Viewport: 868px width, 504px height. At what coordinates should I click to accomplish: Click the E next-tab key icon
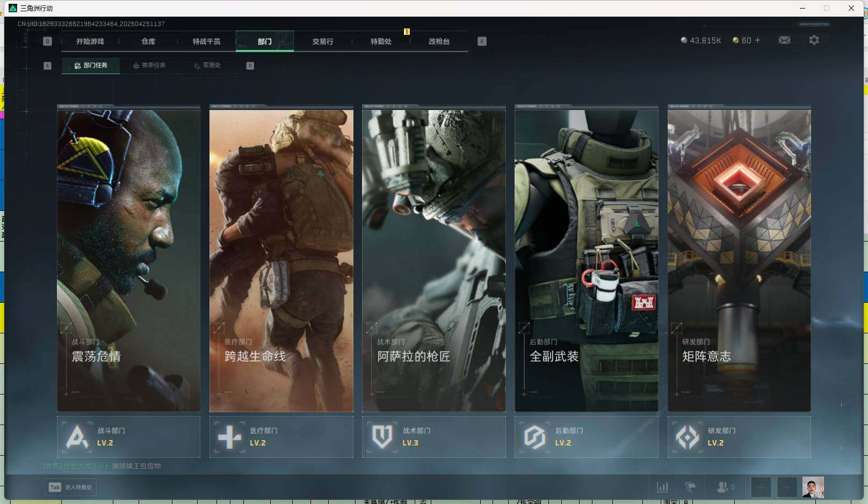(482, 41)
